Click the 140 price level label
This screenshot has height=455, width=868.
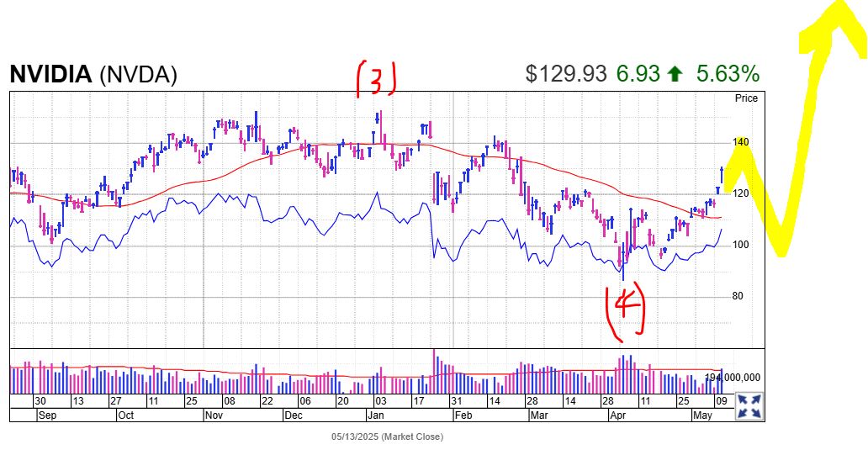click(740, 142)
